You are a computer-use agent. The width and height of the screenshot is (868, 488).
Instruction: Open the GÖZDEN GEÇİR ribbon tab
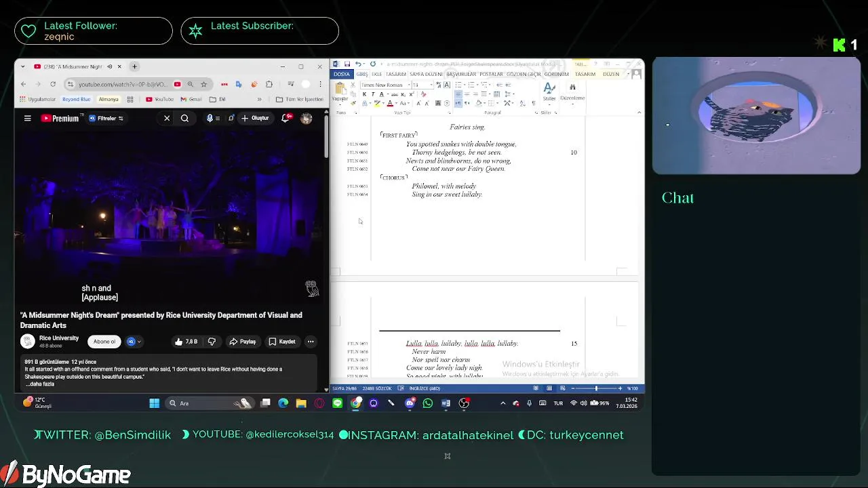(x=524, y=74)
